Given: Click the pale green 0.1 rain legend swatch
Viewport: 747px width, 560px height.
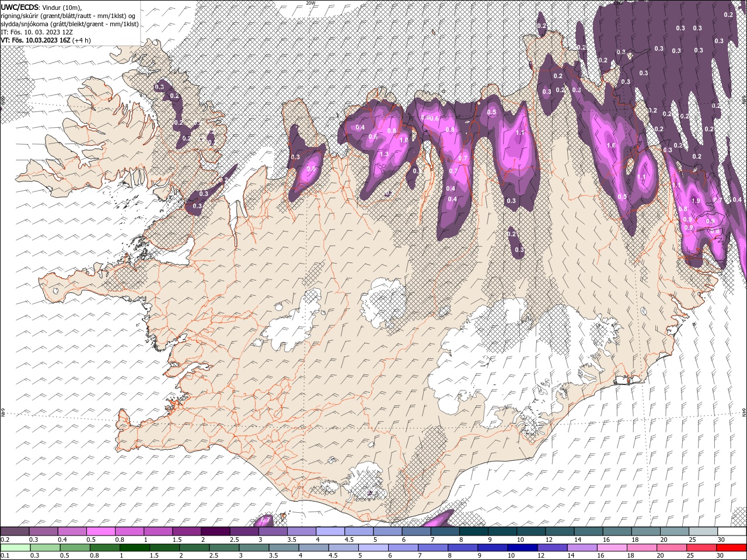Looking at the screenshot, I should click(x=15, y=548).
